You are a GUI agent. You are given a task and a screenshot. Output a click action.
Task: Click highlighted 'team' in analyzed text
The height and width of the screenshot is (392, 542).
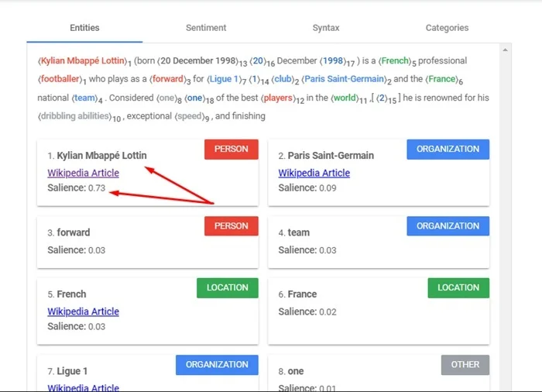click(x=84, y=98)
